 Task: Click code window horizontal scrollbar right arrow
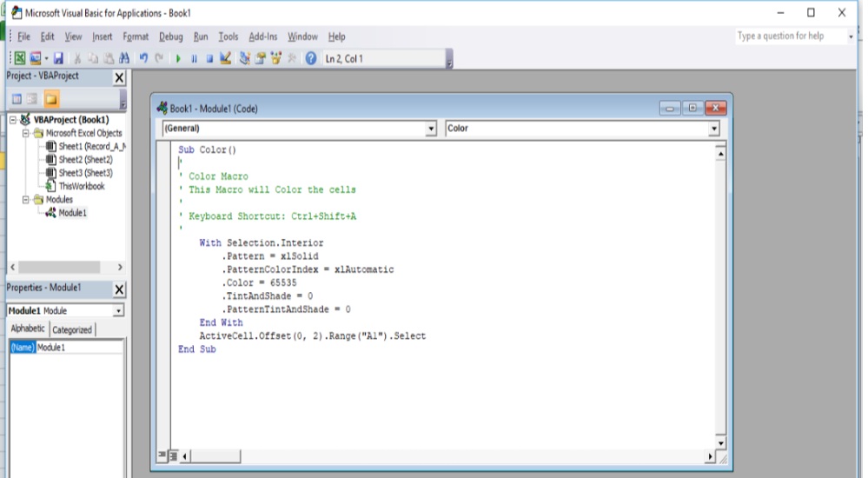pos(710,456)
